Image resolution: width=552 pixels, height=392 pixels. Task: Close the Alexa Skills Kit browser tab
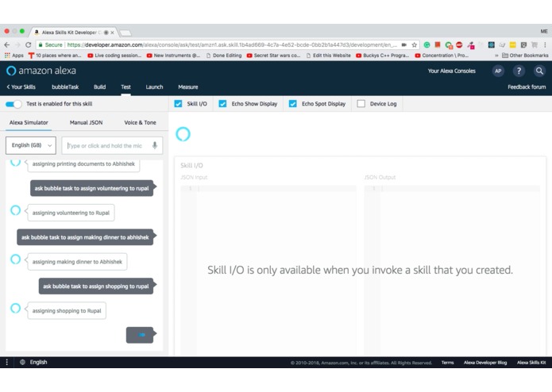coord(112,33)
